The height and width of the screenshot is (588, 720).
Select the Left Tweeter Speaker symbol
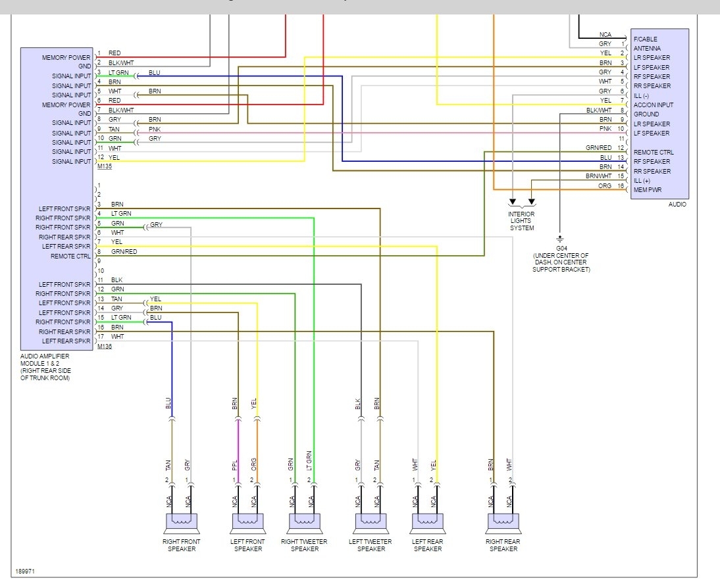[x=371, y=524]
